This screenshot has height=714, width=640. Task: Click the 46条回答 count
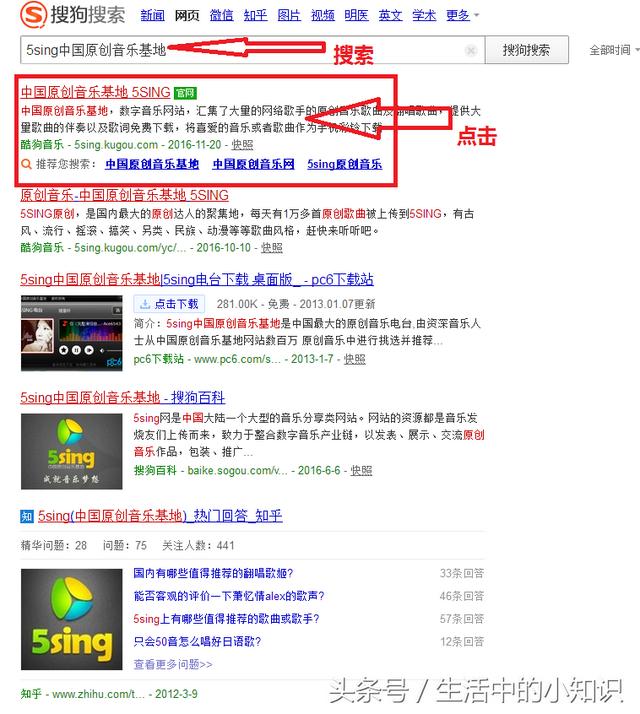461,596
